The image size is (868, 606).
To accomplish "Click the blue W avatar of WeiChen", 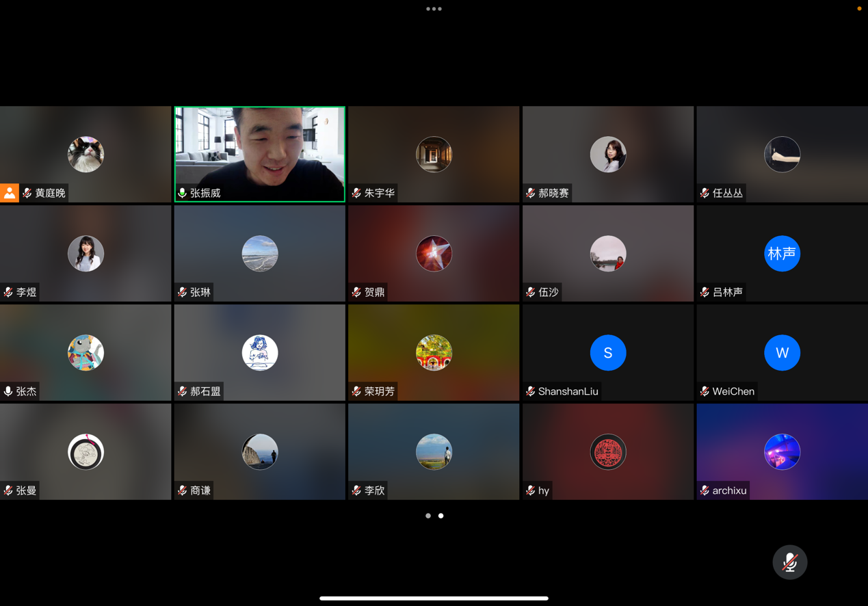I will 782,353.
